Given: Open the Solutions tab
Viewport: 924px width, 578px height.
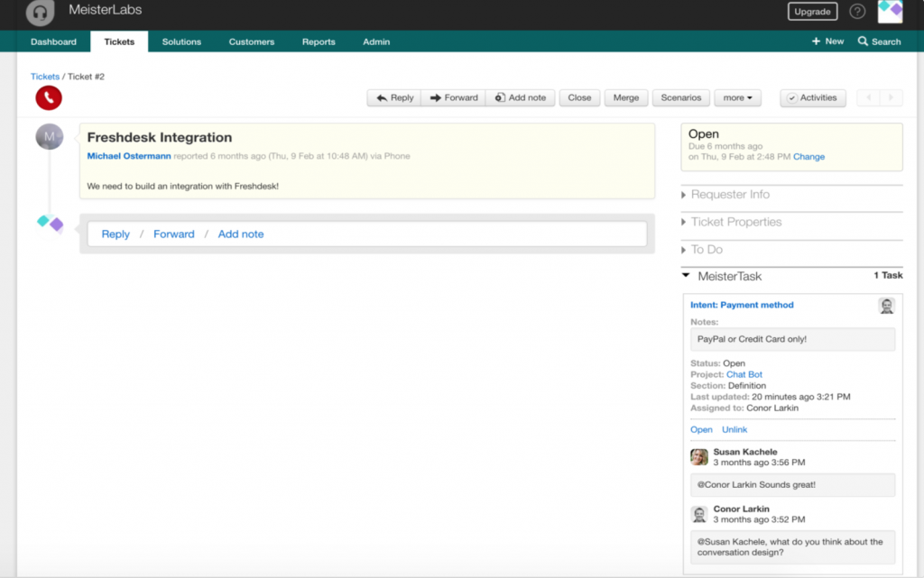Looking at the screenshot, I should tap(181, 41).
